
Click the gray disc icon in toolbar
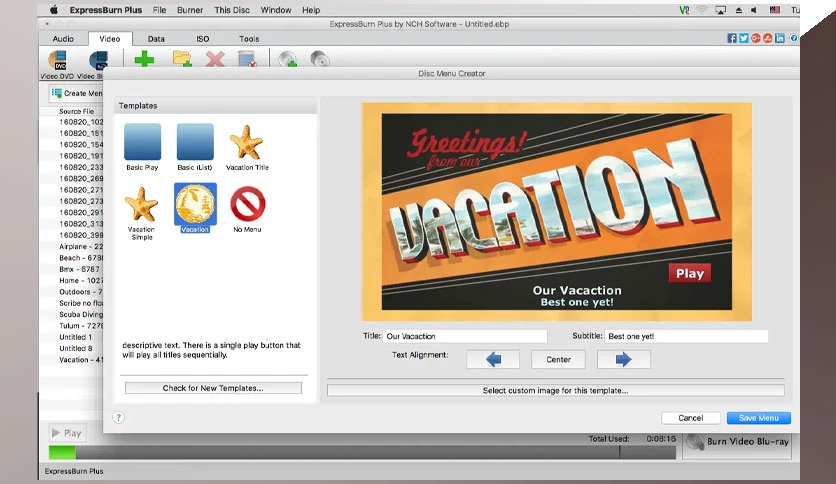319,59
